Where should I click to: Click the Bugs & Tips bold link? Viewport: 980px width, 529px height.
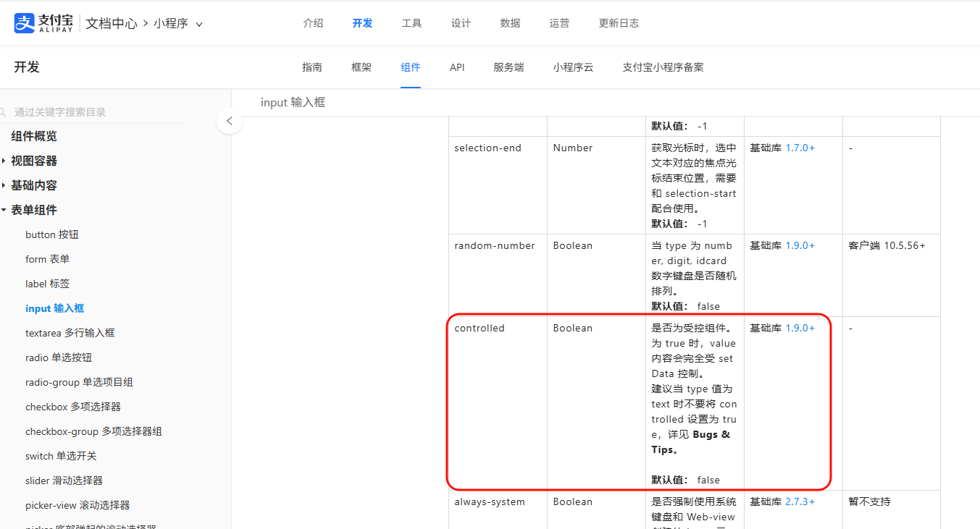(x=691, y=442)
